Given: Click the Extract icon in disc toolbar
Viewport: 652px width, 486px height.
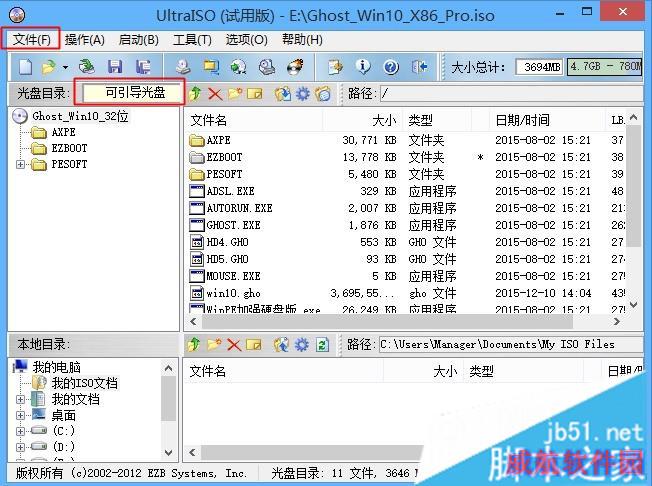Looking at the screenshot, I should coord(282,94).
